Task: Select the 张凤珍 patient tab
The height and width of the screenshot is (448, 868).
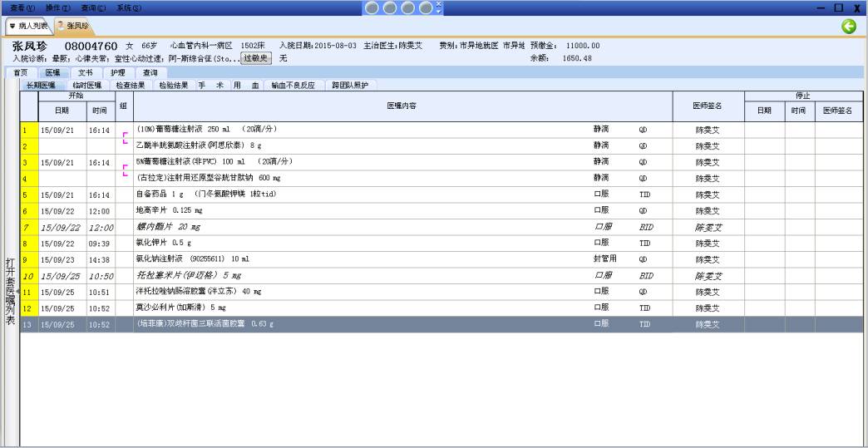Action: 75,27
